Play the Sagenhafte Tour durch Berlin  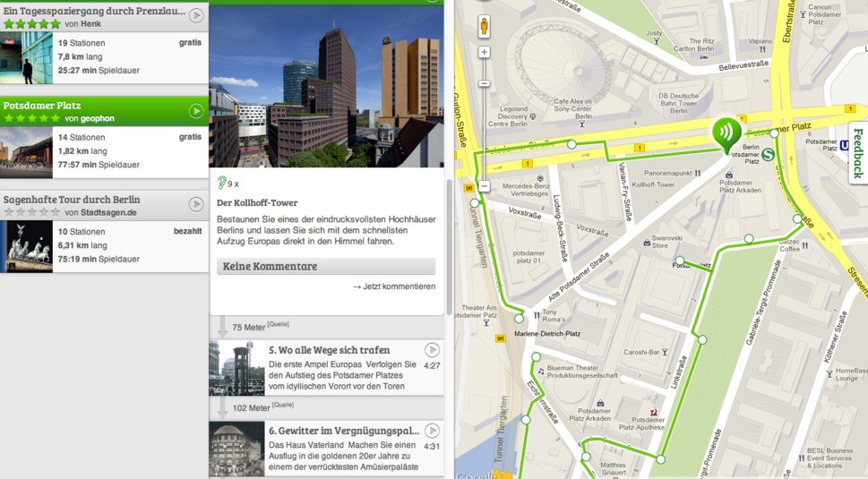[x=196, y=205]
